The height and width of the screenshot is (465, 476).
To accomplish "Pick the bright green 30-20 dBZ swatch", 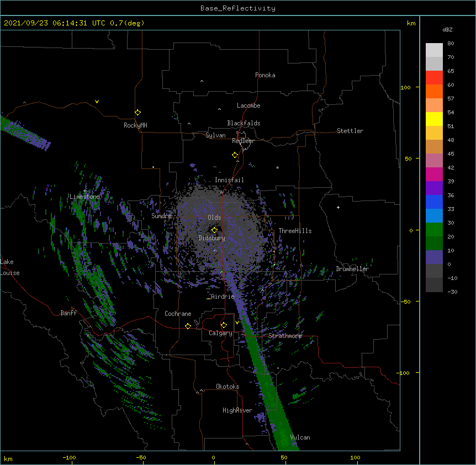I will pos(434,230).
